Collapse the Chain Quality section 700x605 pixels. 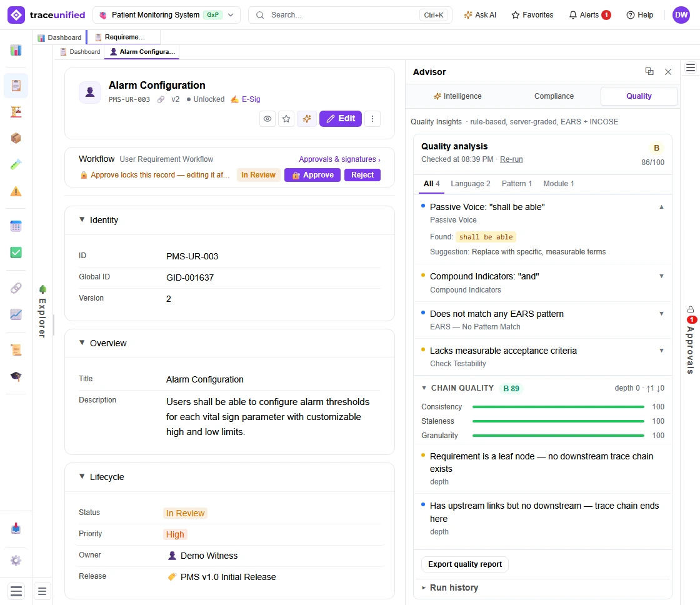(424, 388)
